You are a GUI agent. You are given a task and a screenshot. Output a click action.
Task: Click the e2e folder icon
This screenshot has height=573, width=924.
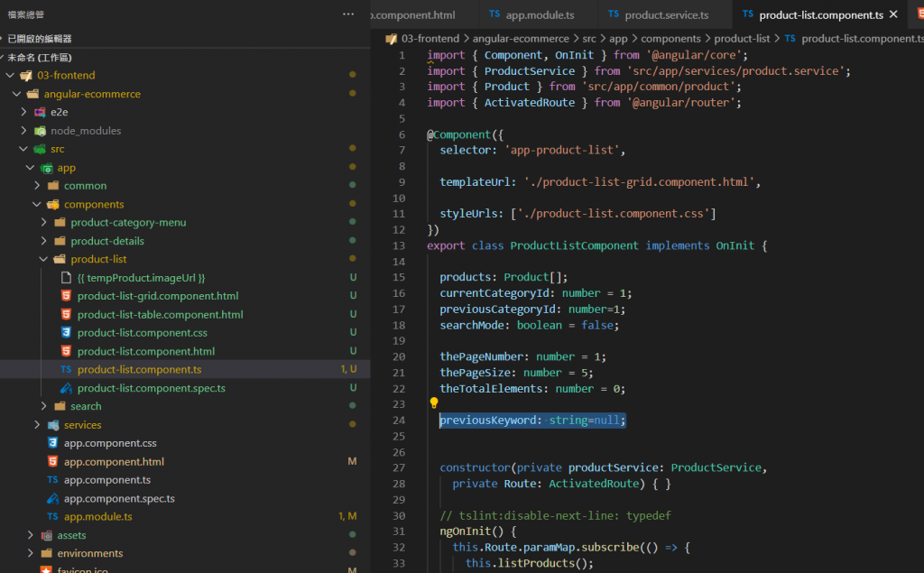point(40,112)
